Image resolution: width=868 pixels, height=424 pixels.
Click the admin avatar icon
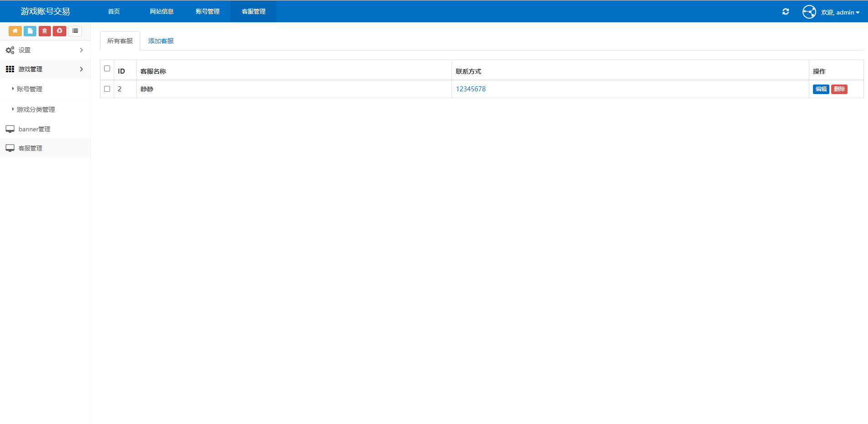click(x=809, y=12)
